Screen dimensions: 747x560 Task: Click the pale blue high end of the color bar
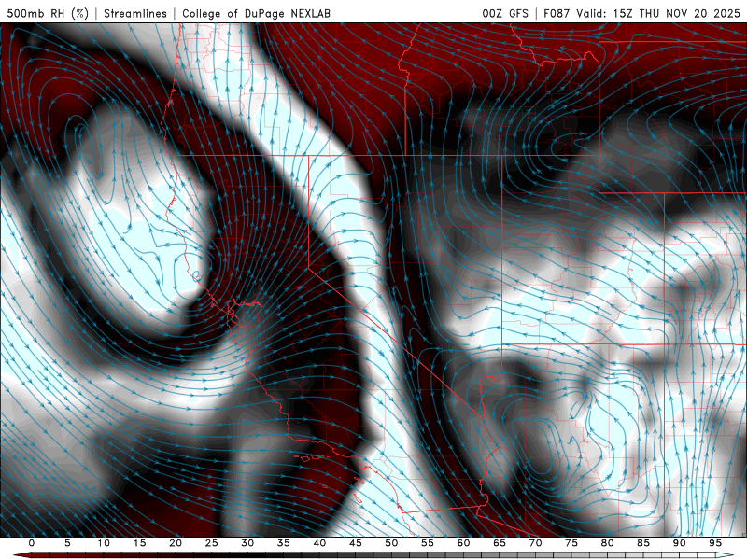click(725, 555)
